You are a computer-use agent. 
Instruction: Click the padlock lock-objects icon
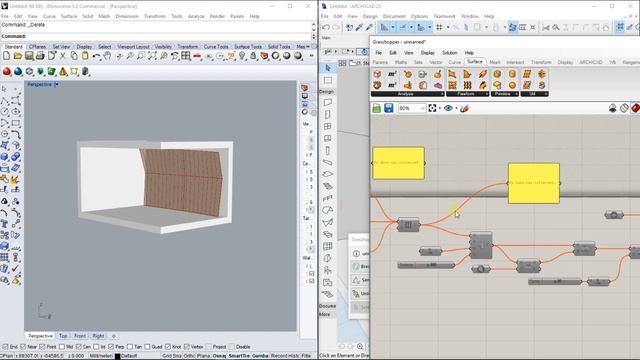(253, 56)
